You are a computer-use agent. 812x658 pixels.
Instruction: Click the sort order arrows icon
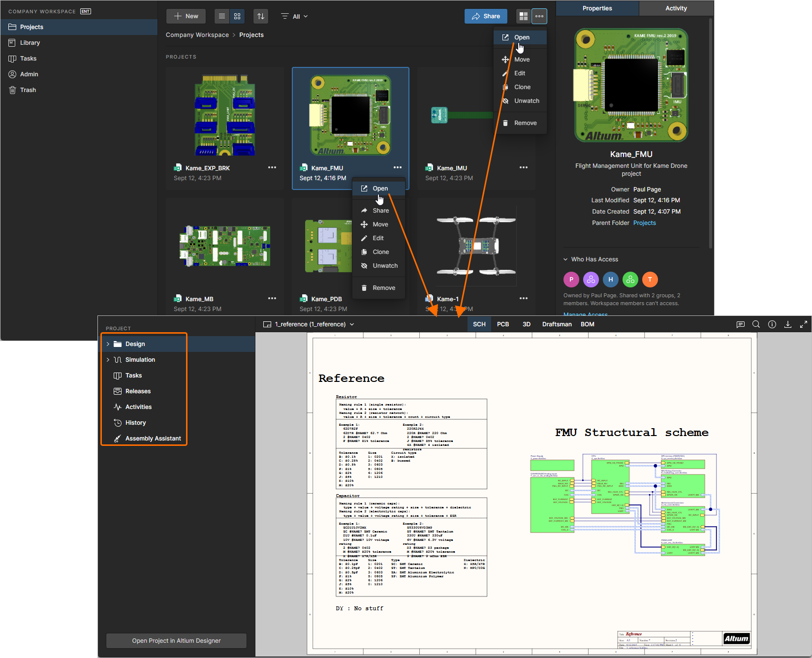(x=261, y=16)
